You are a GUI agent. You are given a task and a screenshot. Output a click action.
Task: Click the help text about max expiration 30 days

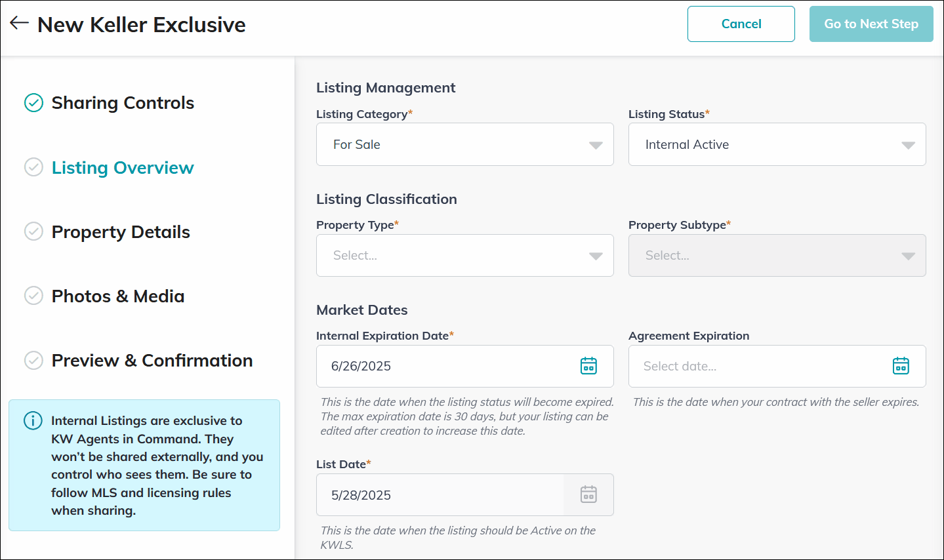point(467,416)
